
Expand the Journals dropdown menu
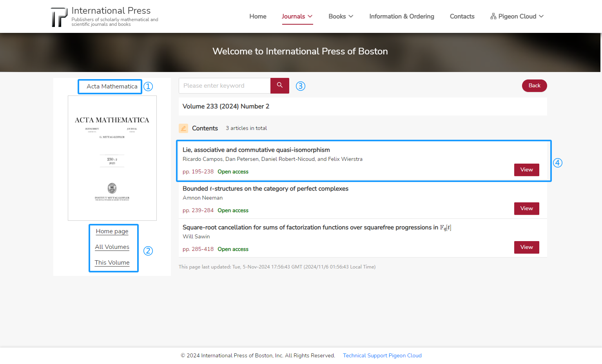(x=297, y=16)
